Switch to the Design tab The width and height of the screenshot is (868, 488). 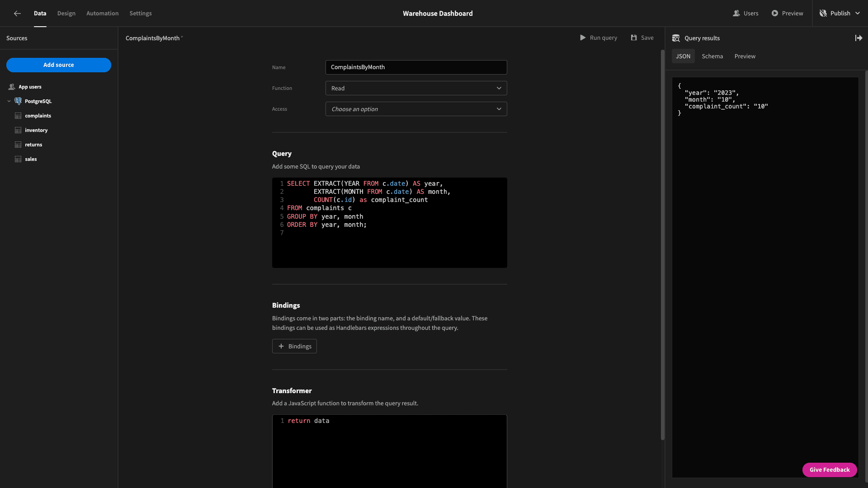[66, 14]
